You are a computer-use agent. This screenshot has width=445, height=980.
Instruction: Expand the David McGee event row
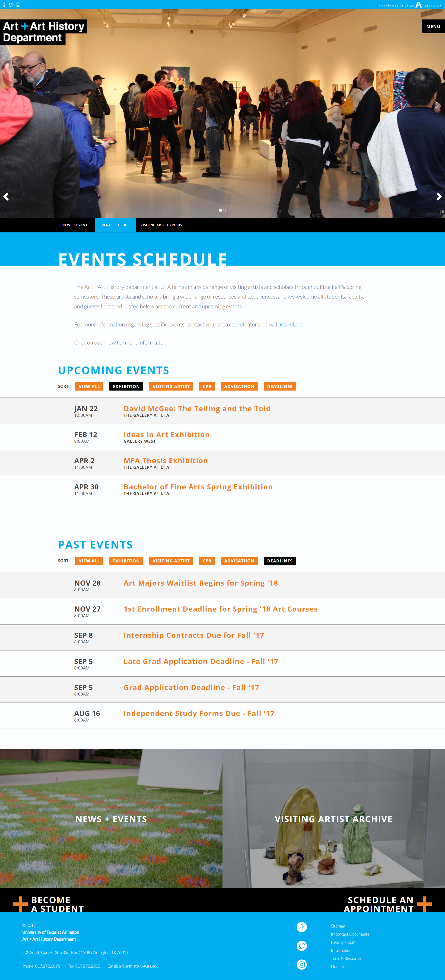pyautogui.click(x=197, y=409)
